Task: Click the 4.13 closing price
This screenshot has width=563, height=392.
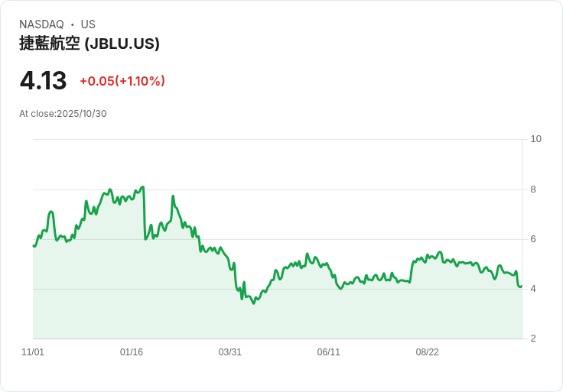Action: (43, 81)
